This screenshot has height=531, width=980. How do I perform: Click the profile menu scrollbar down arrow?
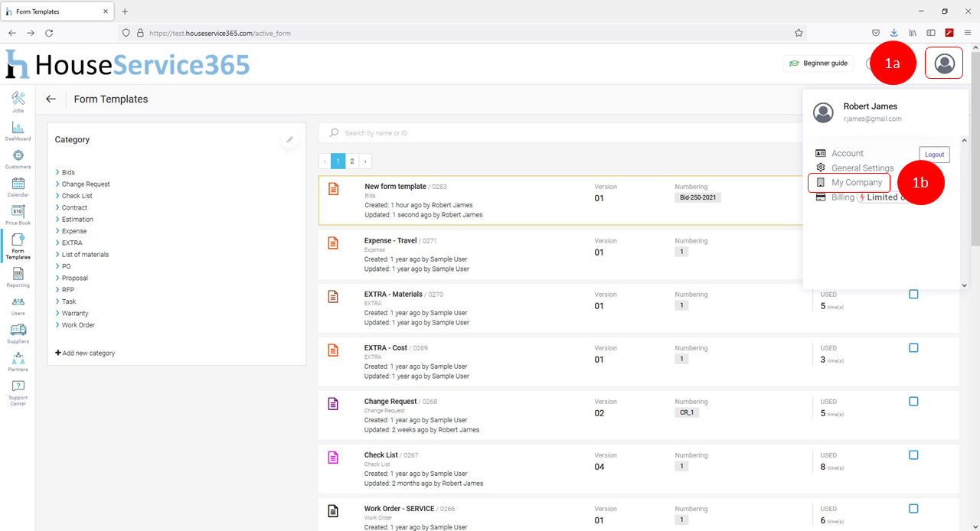pyautogui.click(x=964, y=285)
